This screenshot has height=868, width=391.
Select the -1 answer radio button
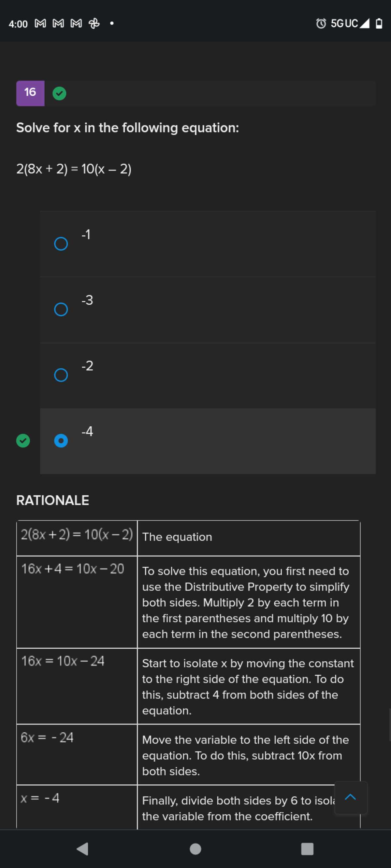coord(61,244)
